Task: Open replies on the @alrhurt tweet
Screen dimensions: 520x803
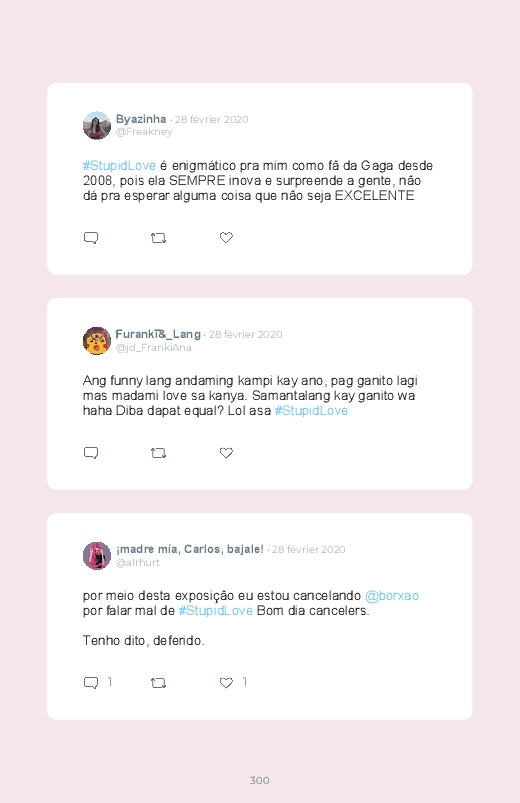Action: (91, 683)
